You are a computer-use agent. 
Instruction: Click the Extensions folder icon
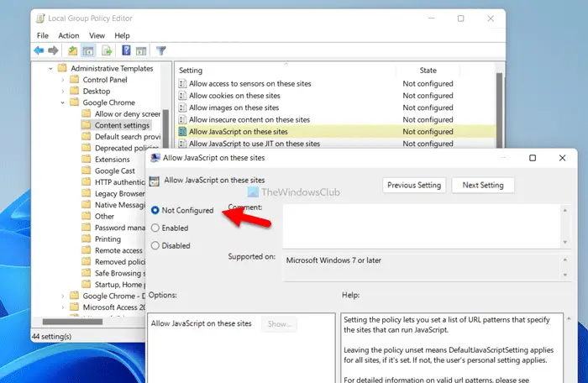87,159
